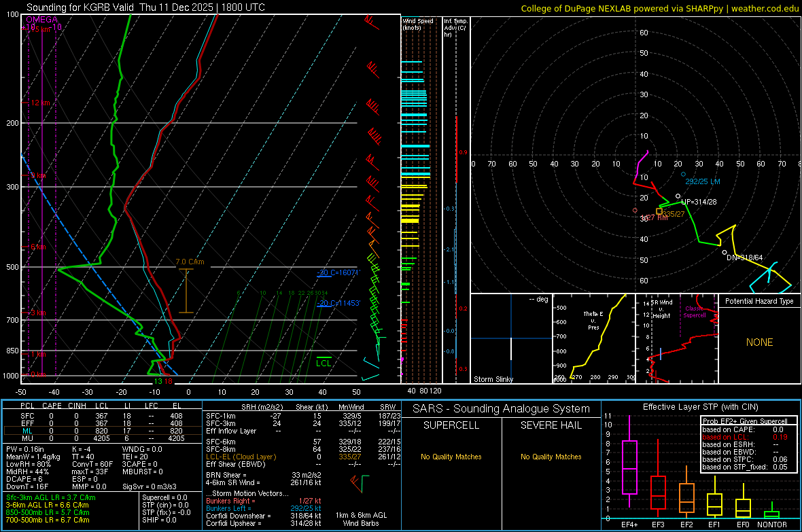The image size is (802, 532).
Task: Click the blue 'Bunkers Left =' row
Action: pos(264,508)
